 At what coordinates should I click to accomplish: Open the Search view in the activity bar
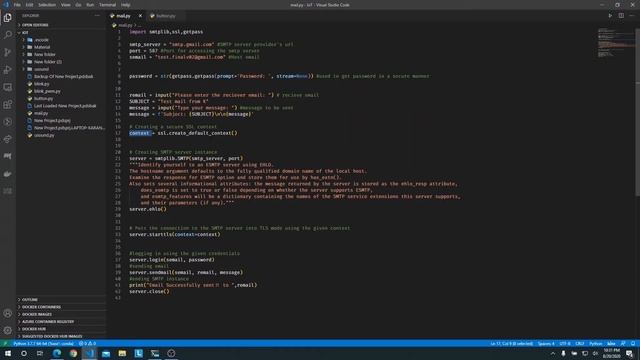click(x=8, y=35)
